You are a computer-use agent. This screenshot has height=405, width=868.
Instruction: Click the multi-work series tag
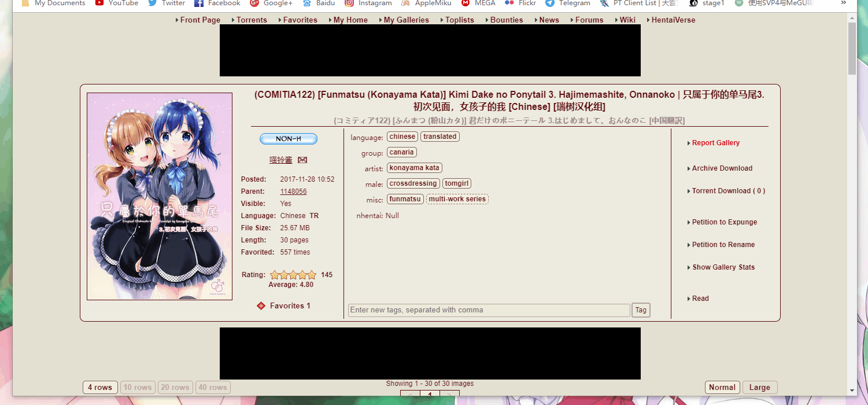(457, 199)
